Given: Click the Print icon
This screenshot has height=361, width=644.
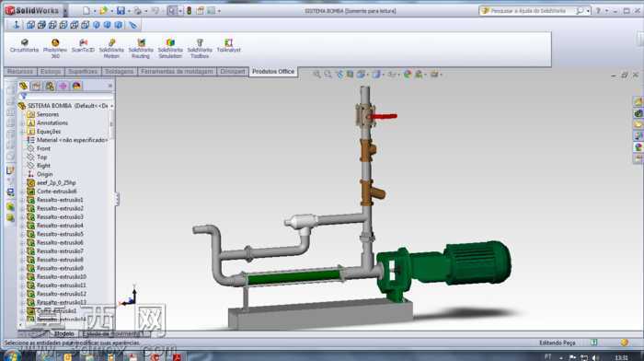Looking at the screenshot, I should point(137,11).
